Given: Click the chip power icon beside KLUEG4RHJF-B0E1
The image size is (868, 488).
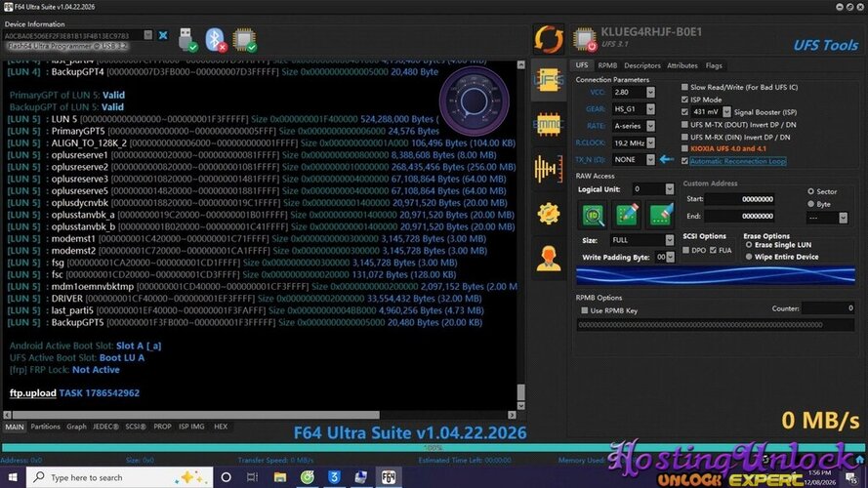Looking at the screenshot, I should pyautogui.click(x=585, y=40).
